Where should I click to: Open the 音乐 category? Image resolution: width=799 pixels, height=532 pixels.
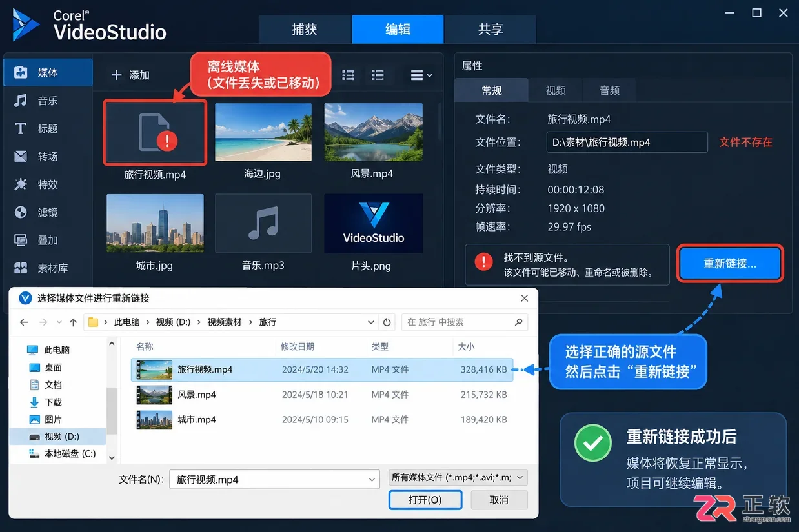(x=48, y=101)
